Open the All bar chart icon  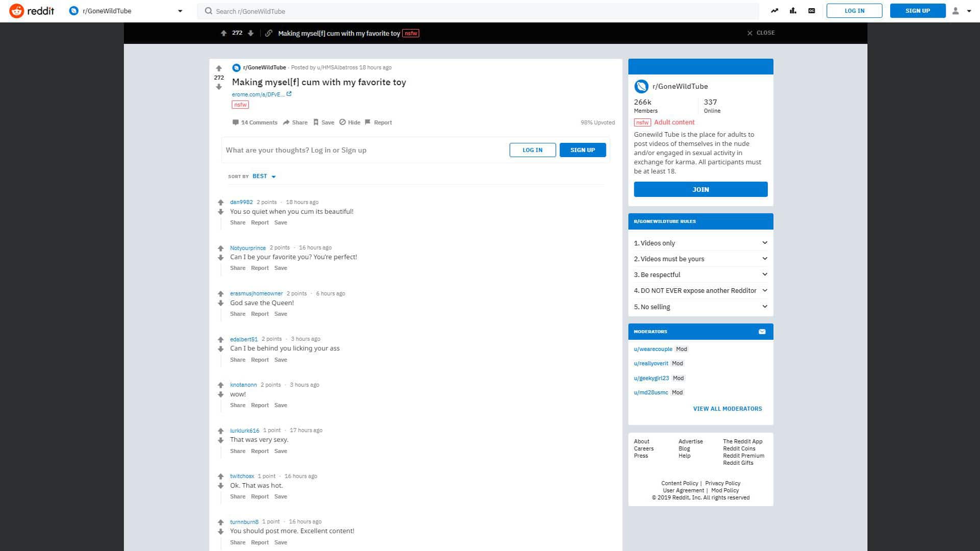[x=793, y=11]
